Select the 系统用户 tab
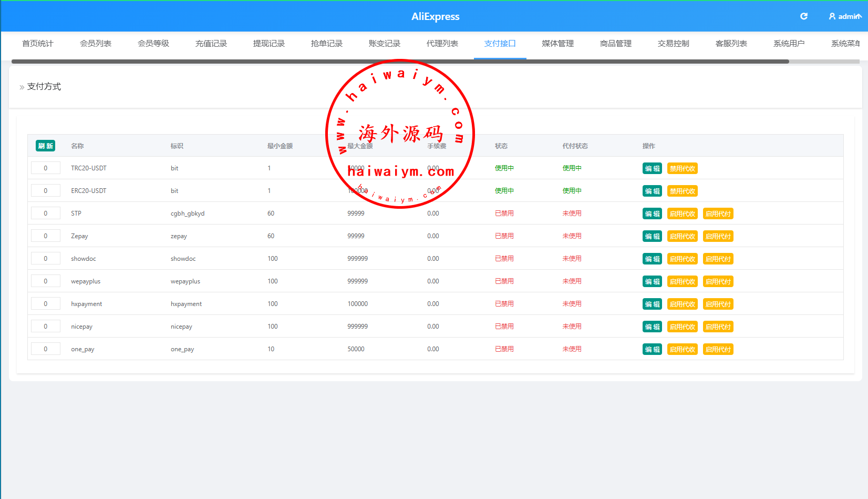The image size is (868, 499). [x=789, y=44]
